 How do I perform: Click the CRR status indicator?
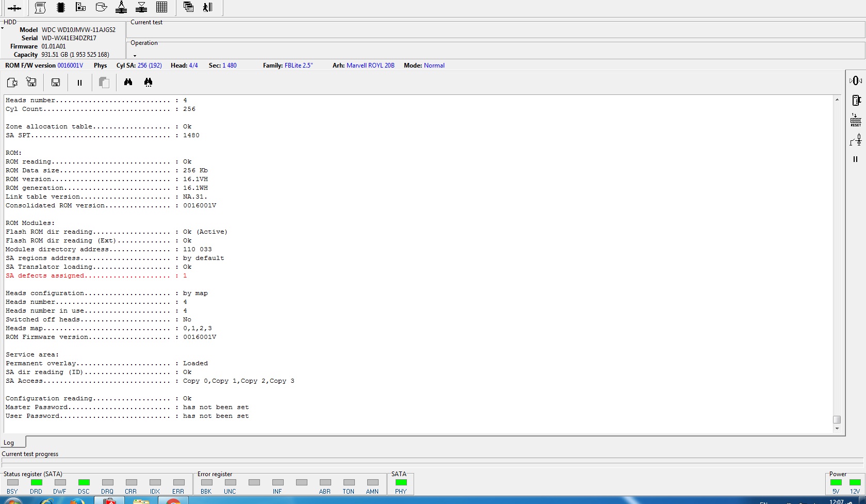pos(131,482)
